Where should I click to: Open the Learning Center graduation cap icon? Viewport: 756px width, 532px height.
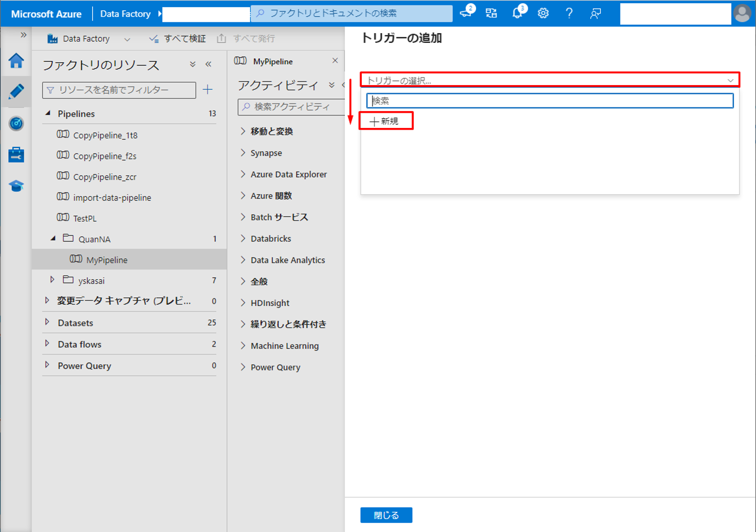16,186
